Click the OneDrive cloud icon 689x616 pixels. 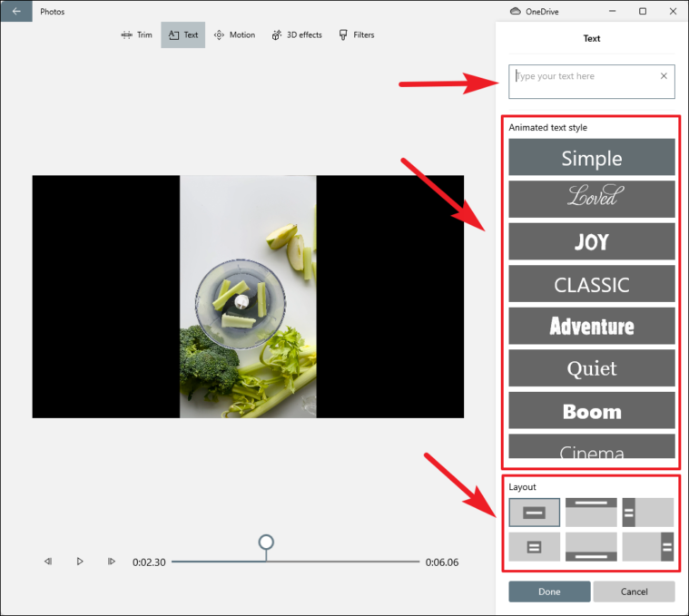[515, 12]
